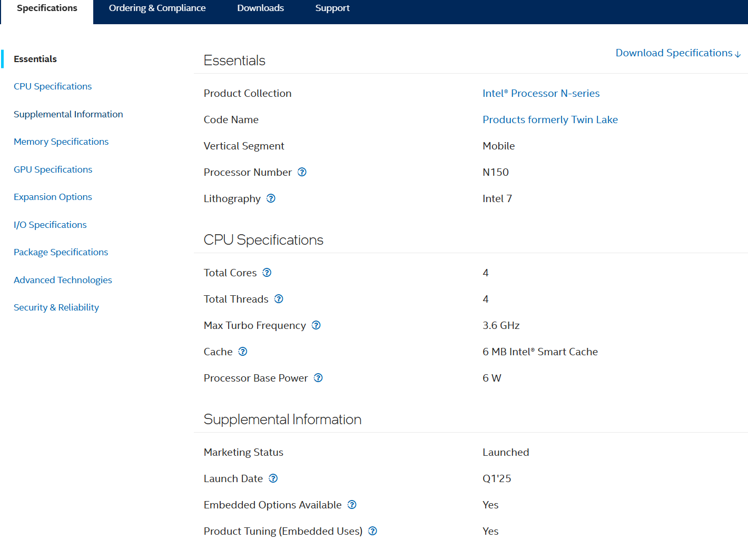The height and width of the screenshot is (560, 748).
Task: Click the Launched marketing status value
Action: (506, 452)
